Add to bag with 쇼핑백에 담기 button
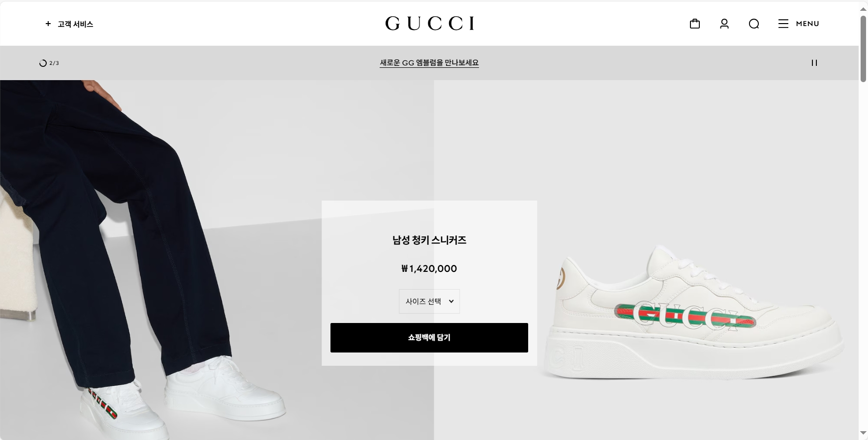Viewport: 868px width, 440px height. click(x=429, y=338)
